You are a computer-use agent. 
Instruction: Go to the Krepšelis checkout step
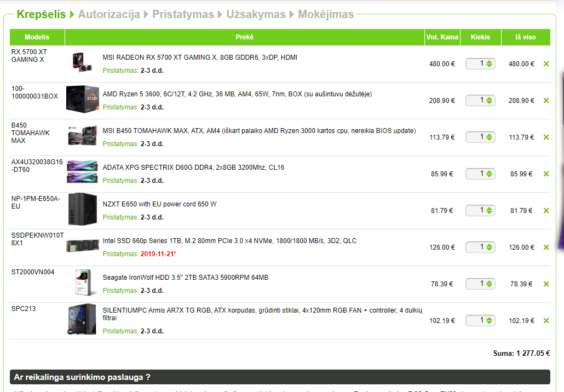click(42, 14)
